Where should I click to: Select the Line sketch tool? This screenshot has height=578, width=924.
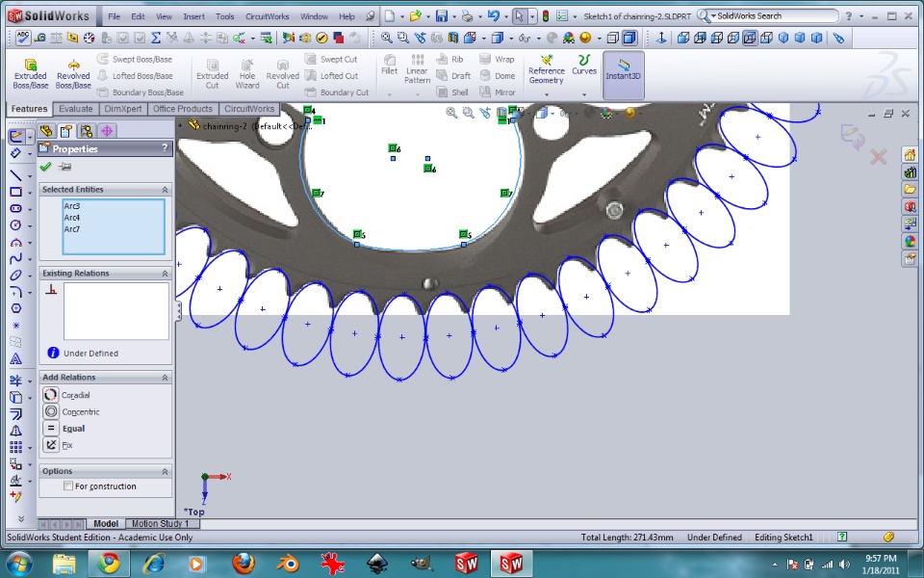[x=16, y=175]
